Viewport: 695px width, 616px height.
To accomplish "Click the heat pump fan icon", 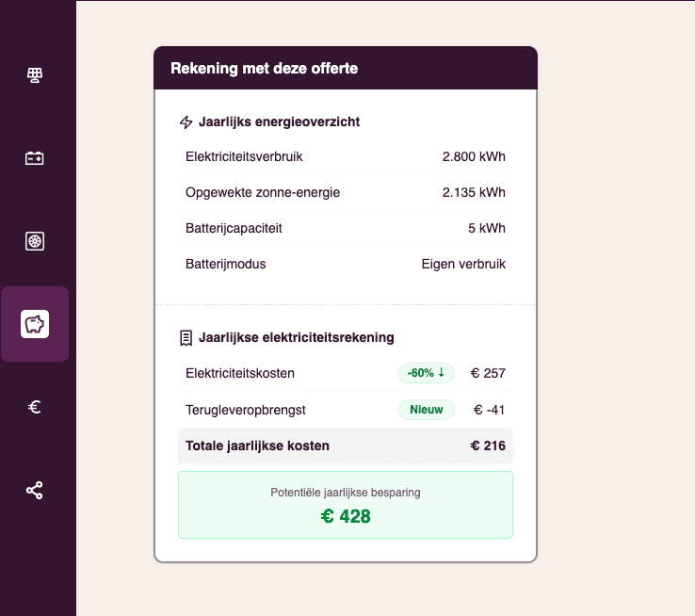I will coord(35,241).
